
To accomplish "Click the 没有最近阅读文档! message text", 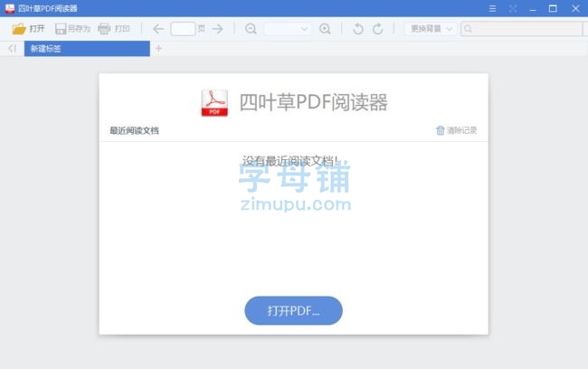I will click(290, 161).
